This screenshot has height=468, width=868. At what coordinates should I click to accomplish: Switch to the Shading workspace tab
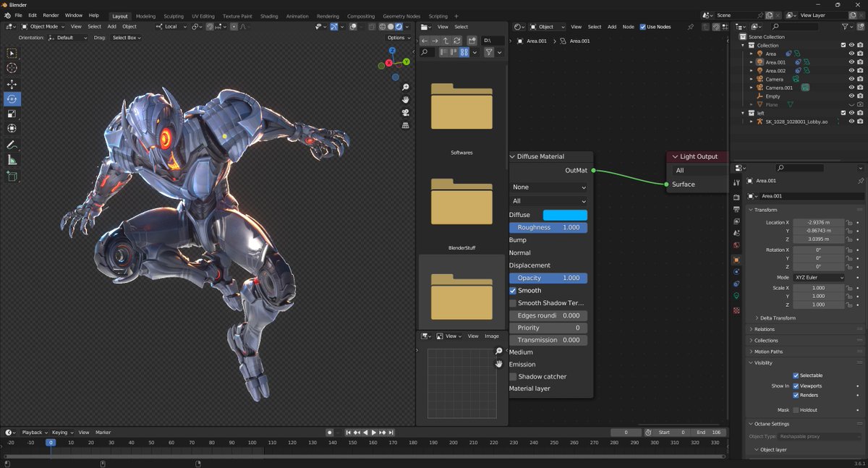pyautogui.click(x=269, y=16)
